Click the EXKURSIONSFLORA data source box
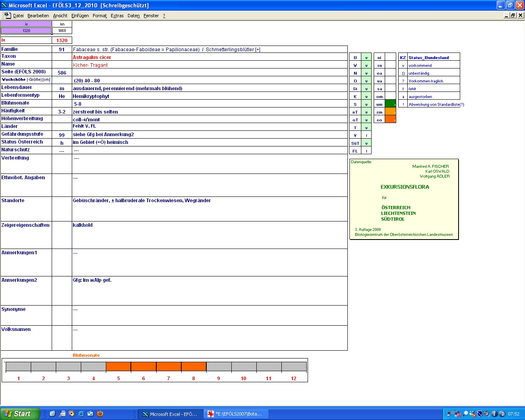This screenshot has height=420, width=525. (x=404, y=199)
